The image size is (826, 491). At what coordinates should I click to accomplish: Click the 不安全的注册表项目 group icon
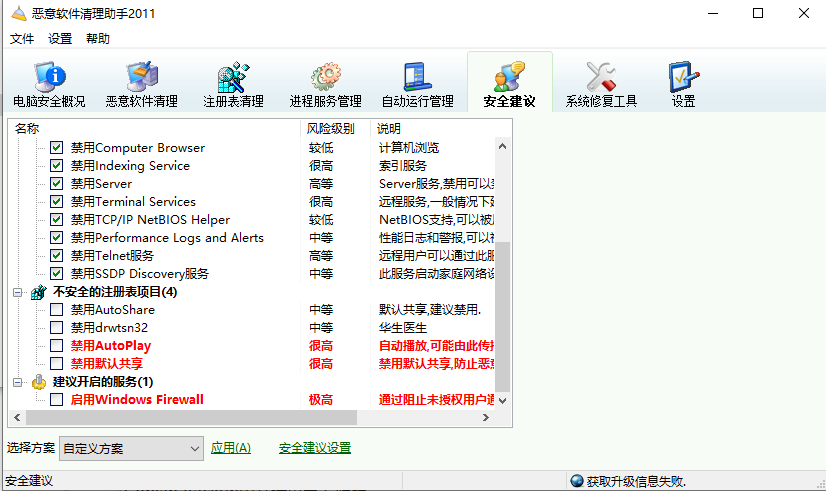[x=38, y=292]
